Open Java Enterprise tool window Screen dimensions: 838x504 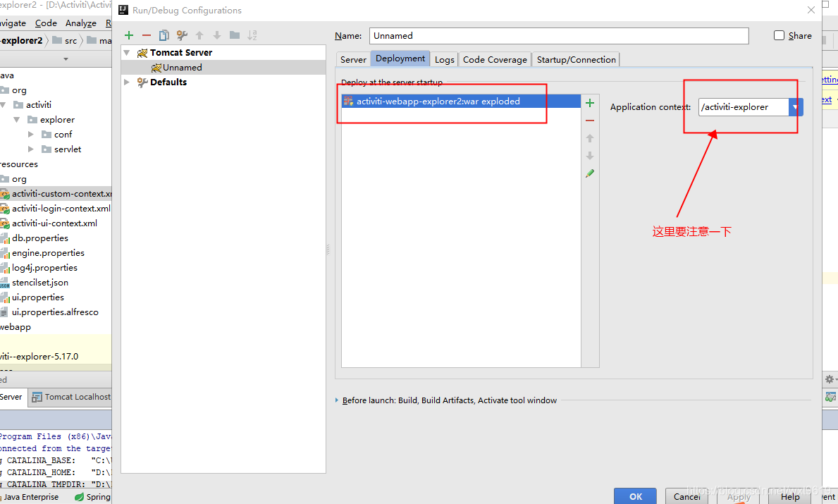[30, 497]
